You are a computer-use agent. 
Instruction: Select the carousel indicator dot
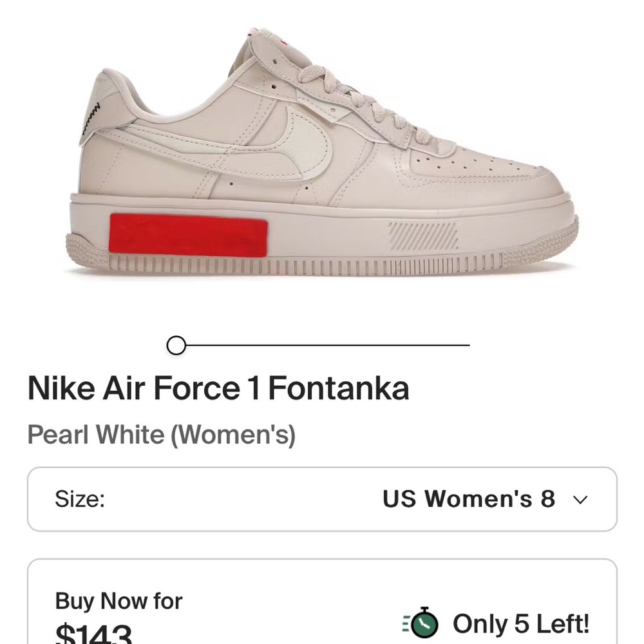(x=176, y=346)
